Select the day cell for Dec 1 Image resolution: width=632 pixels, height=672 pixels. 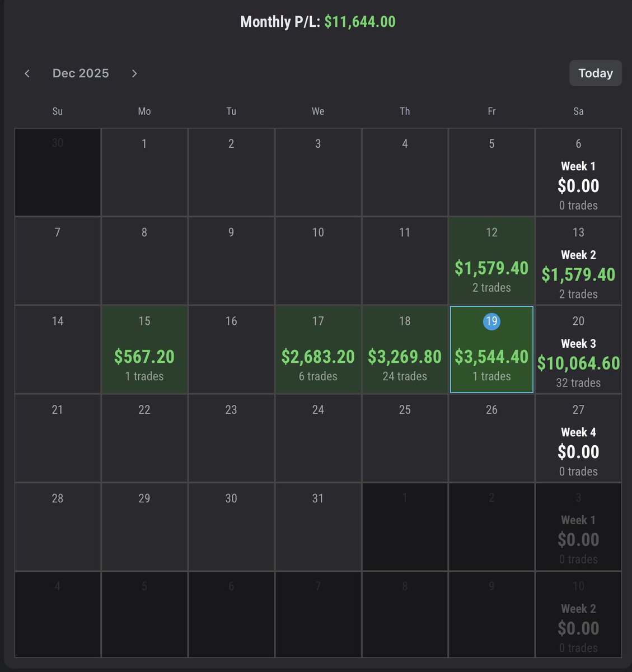click(144, 172)
